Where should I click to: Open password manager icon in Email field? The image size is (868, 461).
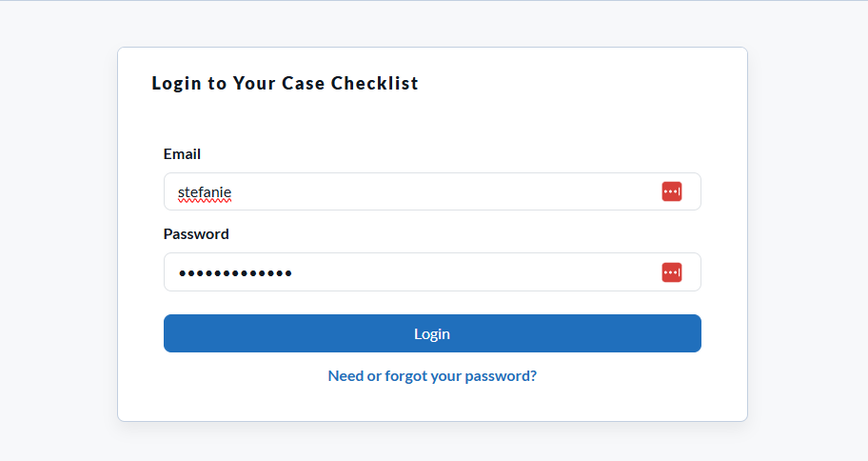[672, 191]
